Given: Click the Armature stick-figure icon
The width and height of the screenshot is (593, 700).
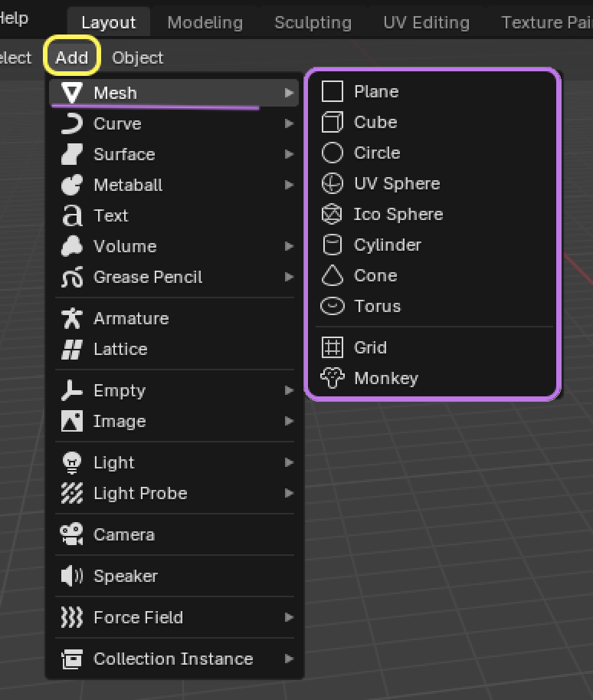Looking at the screenshot, I should (x=72, y=318).
